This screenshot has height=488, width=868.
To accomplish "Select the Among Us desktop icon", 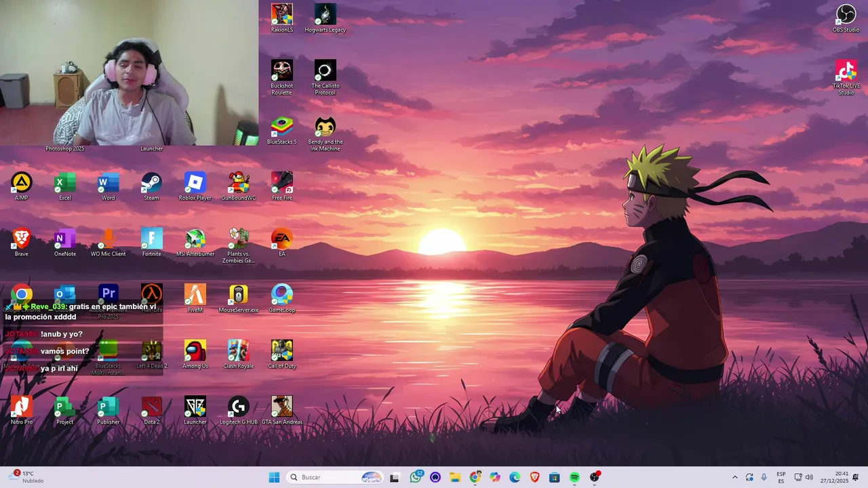I will (x=195, y=355).
